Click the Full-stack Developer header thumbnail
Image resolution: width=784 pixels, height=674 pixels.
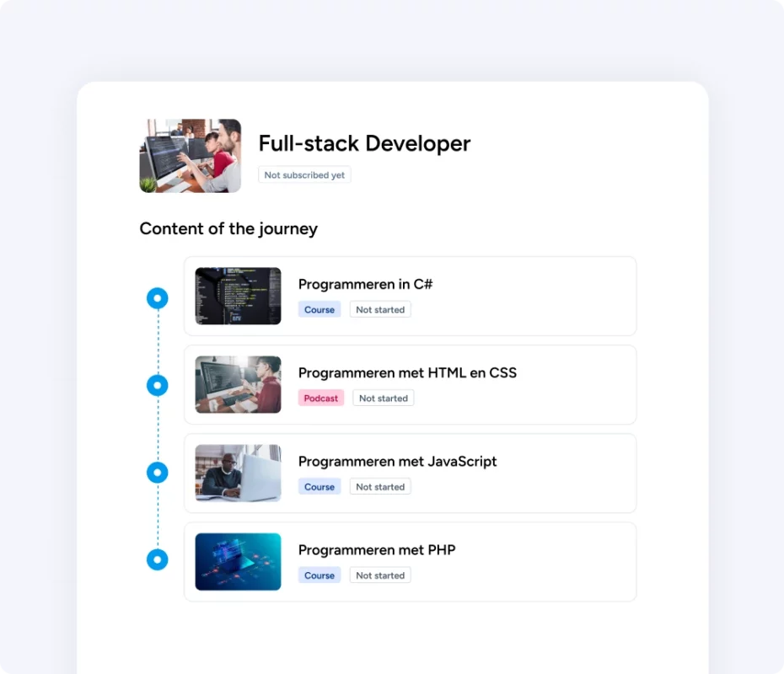(x=190, y=156)
